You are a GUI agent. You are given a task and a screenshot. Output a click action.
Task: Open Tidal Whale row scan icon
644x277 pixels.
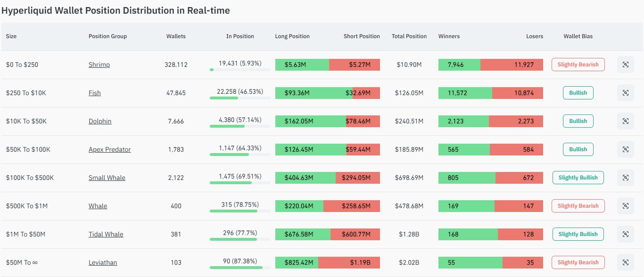coord(625,234)
